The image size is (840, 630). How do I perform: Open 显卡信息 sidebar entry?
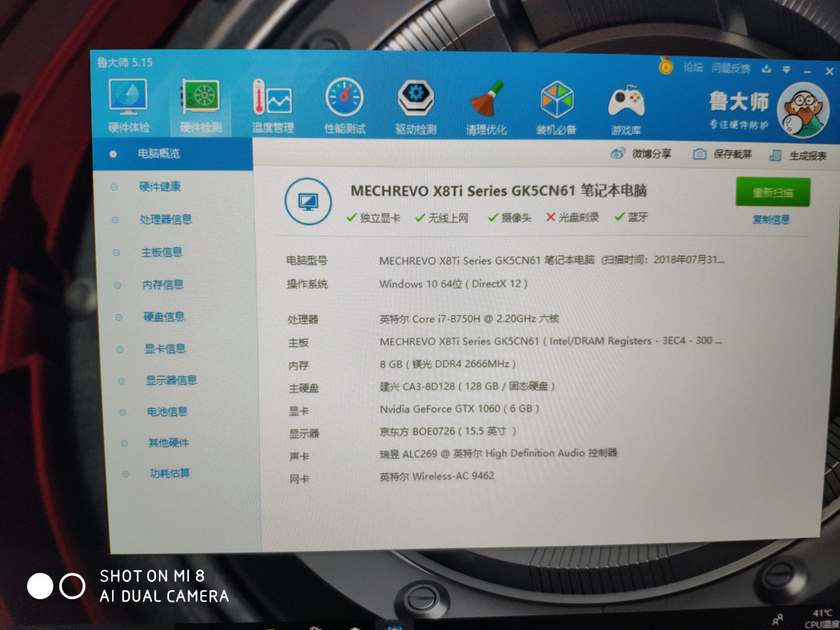coord(165,349)
